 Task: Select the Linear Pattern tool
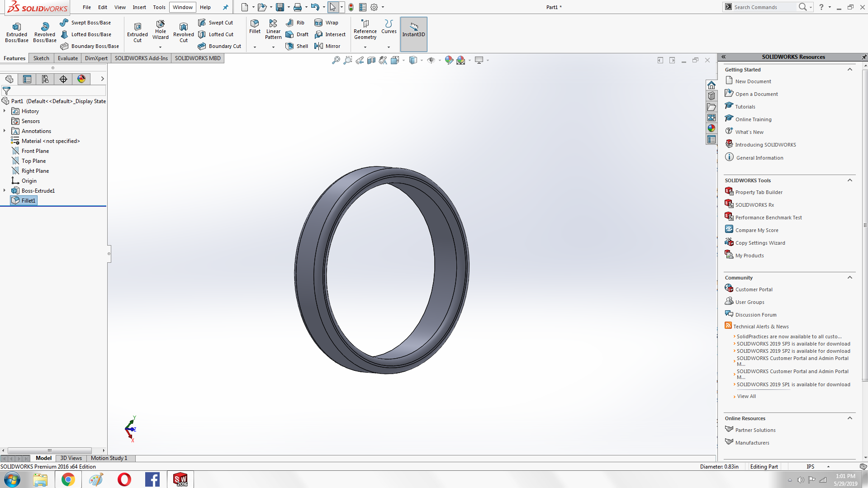273,29
